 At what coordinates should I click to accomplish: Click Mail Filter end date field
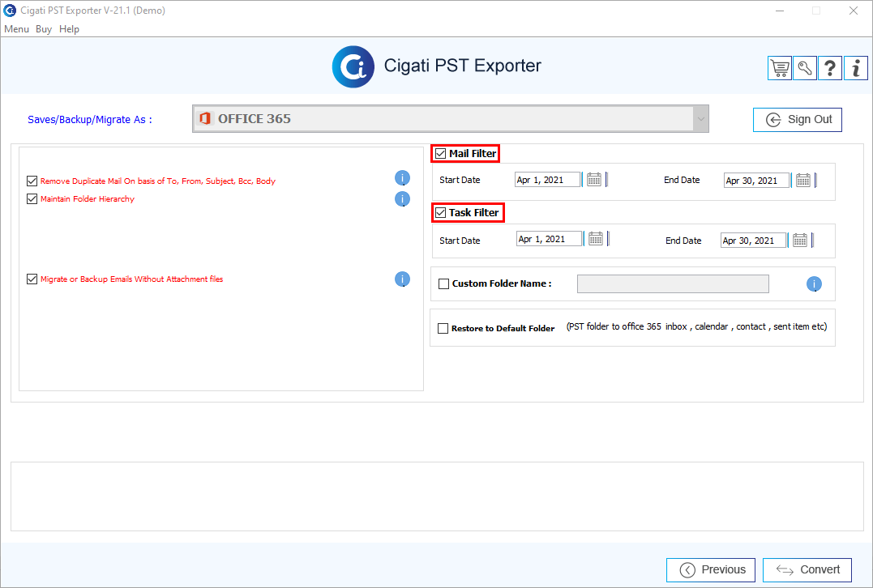click(756, 181)
